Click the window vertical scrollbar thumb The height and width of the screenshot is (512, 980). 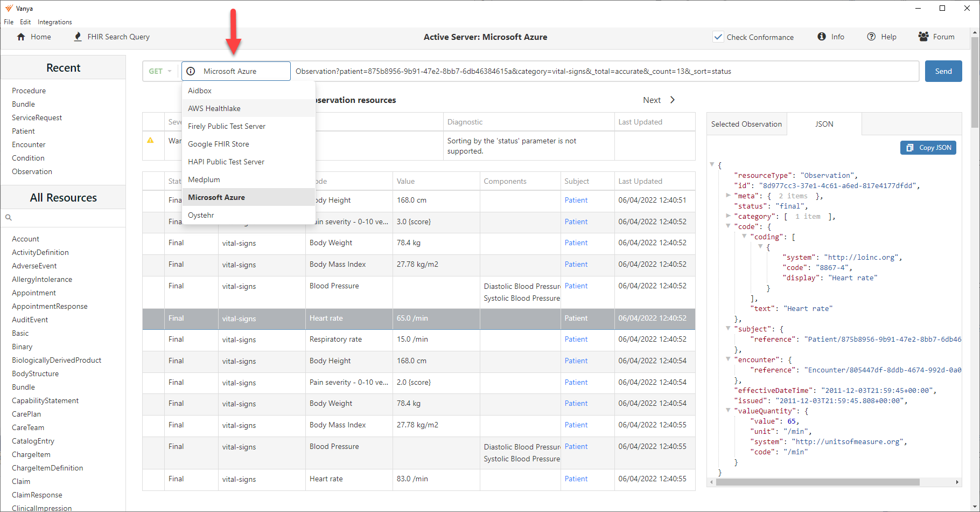pos(975,82)
